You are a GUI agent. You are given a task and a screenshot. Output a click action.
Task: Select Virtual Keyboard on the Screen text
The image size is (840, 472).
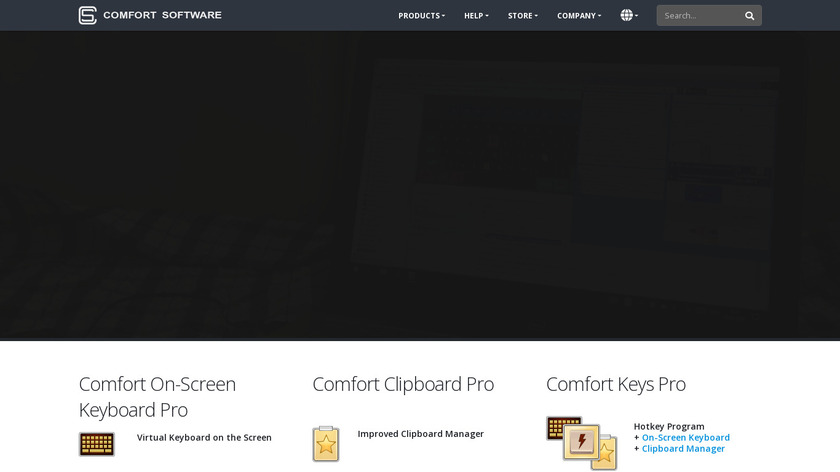click(x=204, y=437)
